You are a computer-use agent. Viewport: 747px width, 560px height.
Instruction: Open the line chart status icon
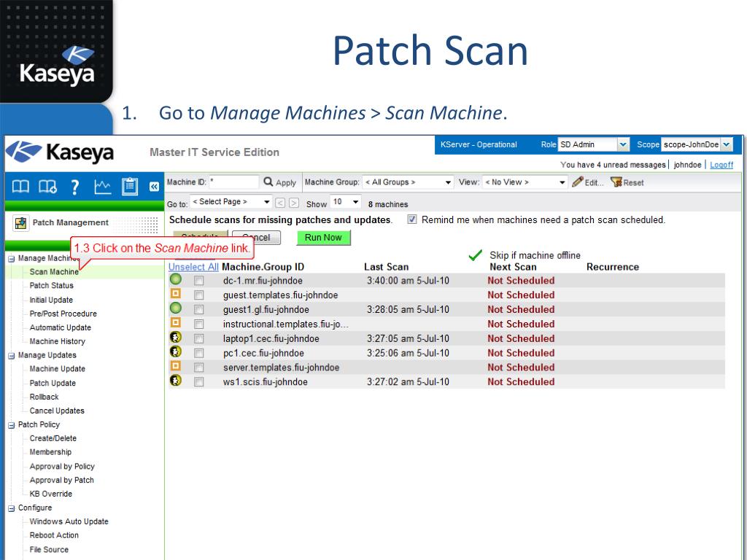coord(102,187)
